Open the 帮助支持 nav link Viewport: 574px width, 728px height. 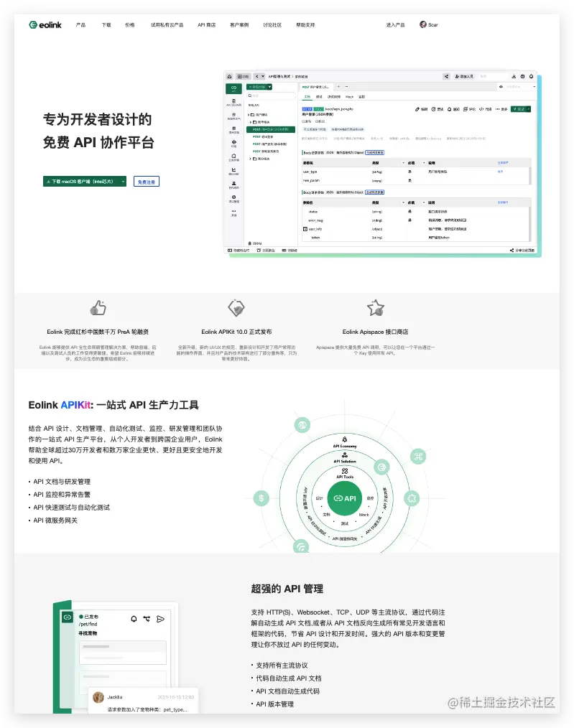coord(305,25)
